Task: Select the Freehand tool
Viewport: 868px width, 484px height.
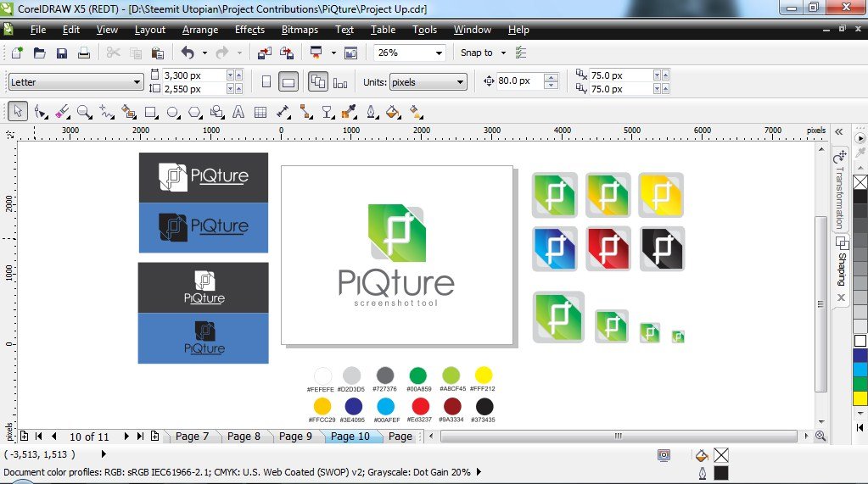Action: pos(106,112)
